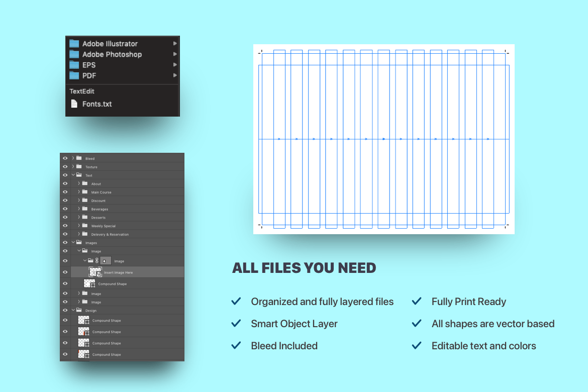The width and height of the screenshot is (588, 392).
Task: Click the PDF folder icon
Action: point(74,75)
